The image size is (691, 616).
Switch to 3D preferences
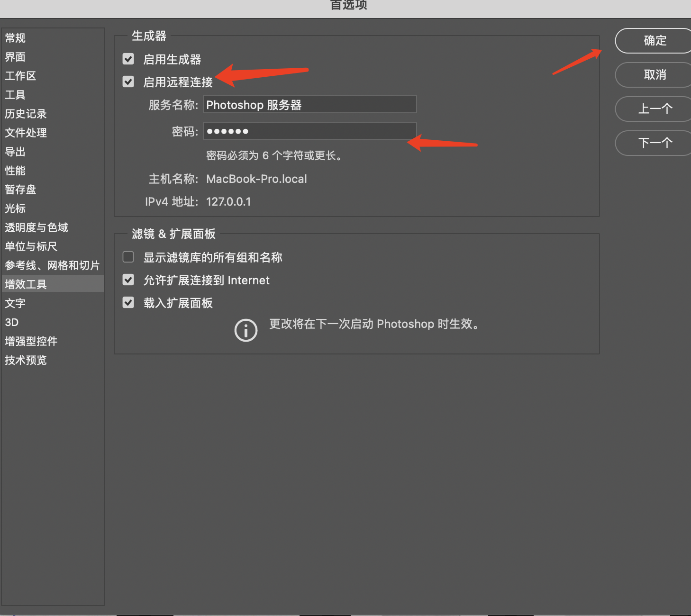pos(53,322)
